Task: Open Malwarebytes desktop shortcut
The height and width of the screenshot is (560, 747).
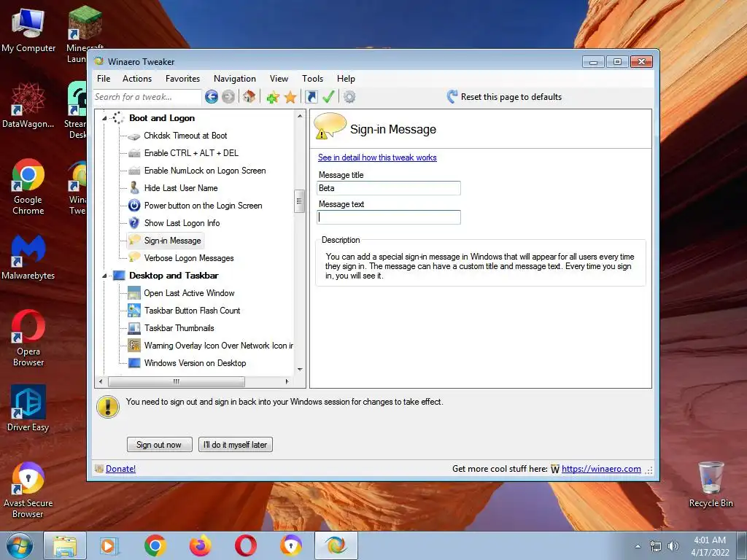Action: pos(28,257)
